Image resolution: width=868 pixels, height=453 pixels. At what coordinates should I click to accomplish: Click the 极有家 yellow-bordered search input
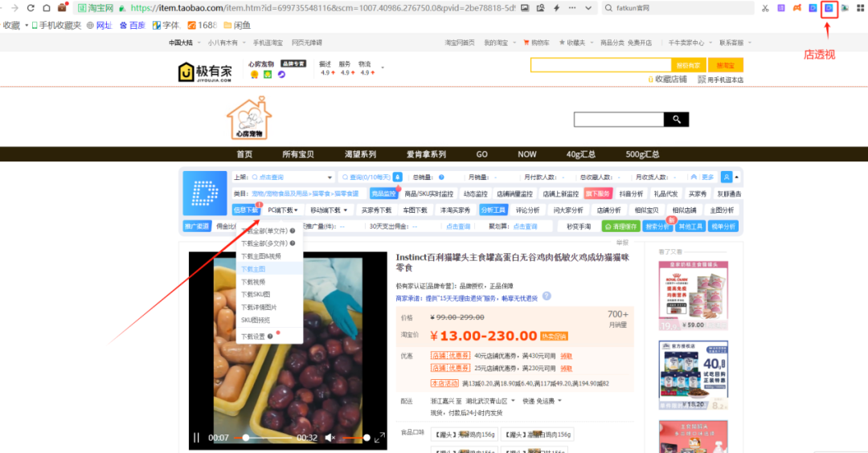point(600,65)
